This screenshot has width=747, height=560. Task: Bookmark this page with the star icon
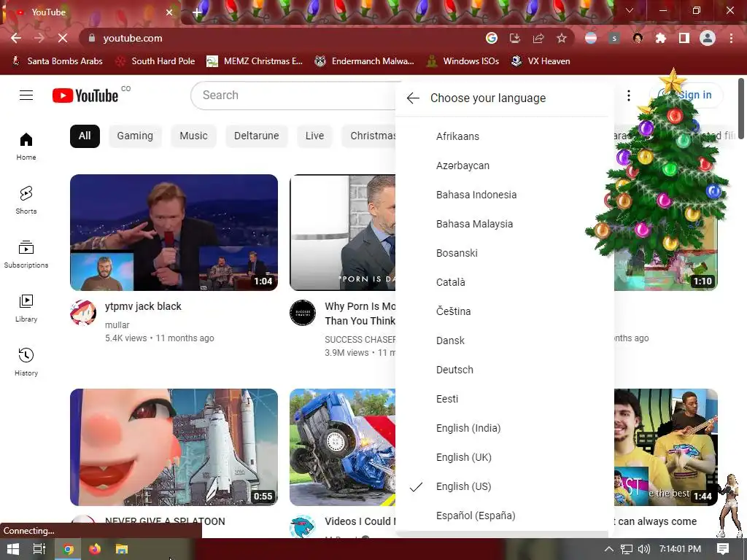tap(562, 38)
